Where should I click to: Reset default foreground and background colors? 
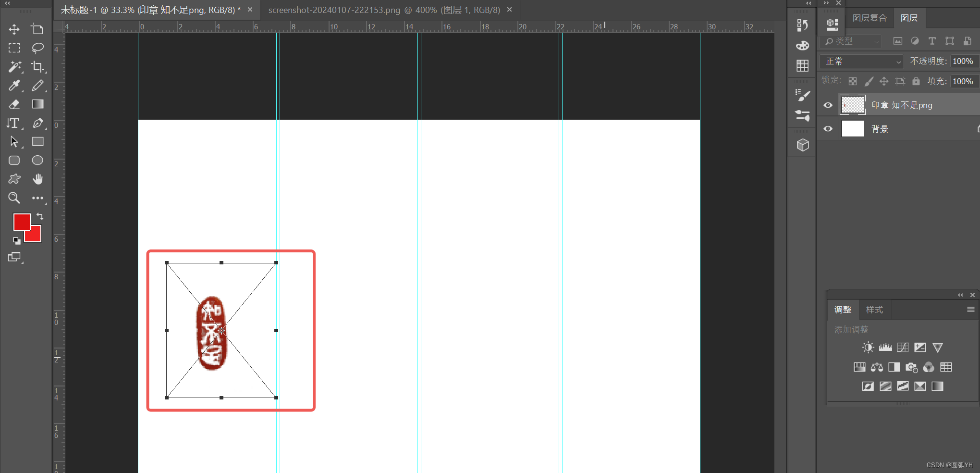click(x=16, y=240)
